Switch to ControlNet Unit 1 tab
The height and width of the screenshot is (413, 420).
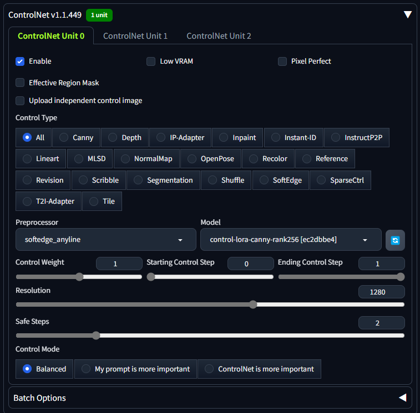coord(135,36)
